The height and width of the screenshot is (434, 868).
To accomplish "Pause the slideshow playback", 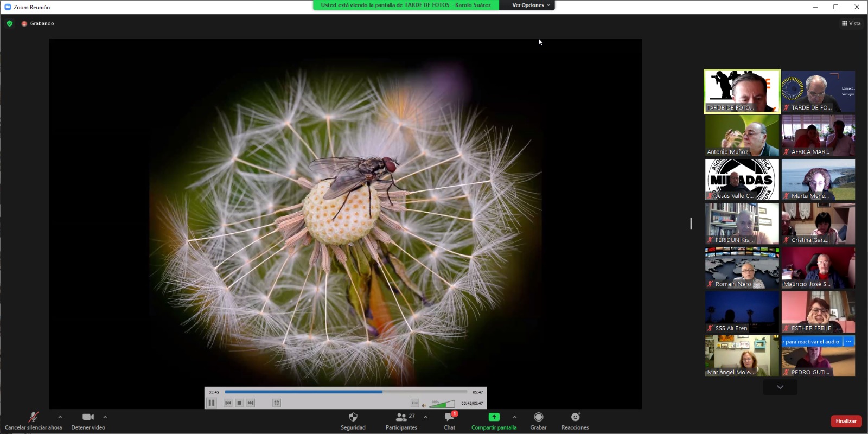I will (x=212, y=403).
